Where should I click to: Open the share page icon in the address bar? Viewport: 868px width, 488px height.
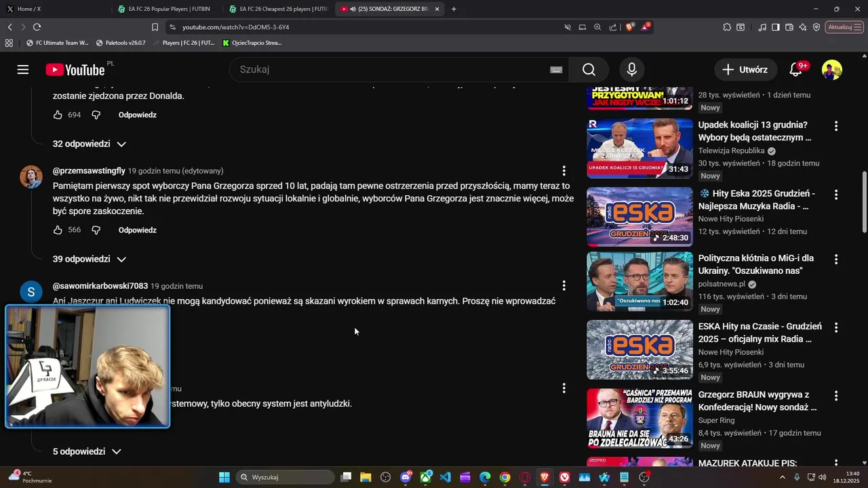click(613, 27)
